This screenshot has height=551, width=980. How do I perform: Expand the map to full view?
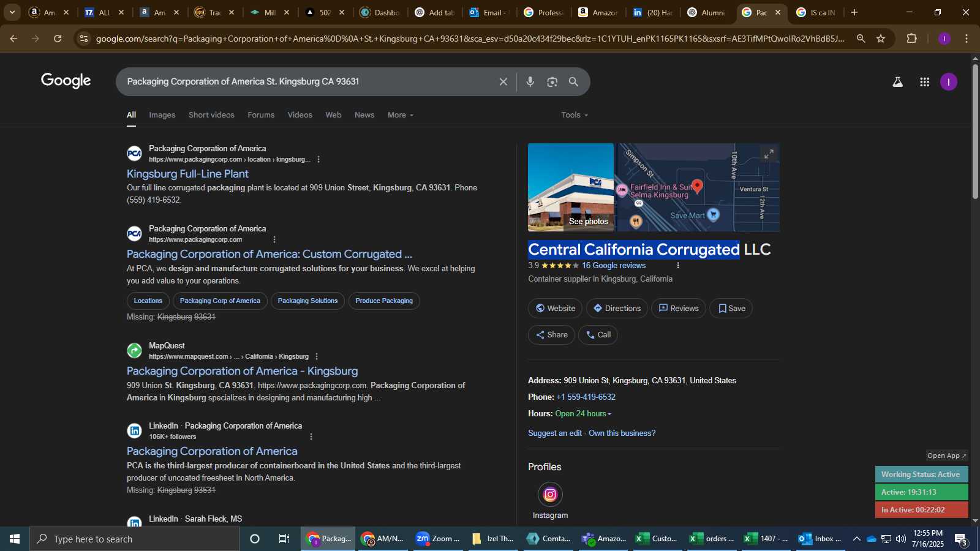(x=768, y=154)
